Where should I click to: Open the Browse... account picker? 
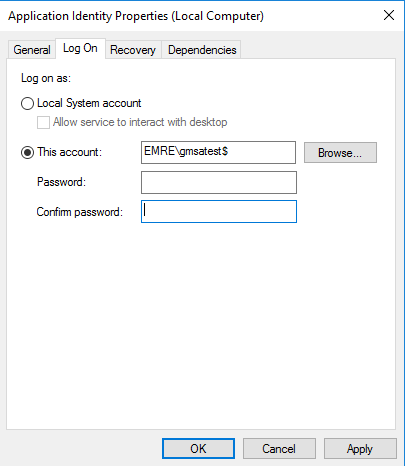(340, 153)
